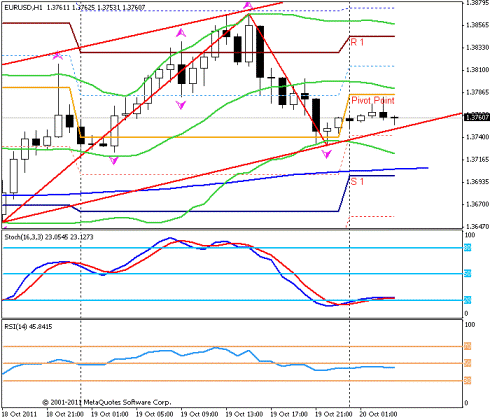490x420 pixels.
Task: Click price axis value 1.36935
Action: click(477, 182)
